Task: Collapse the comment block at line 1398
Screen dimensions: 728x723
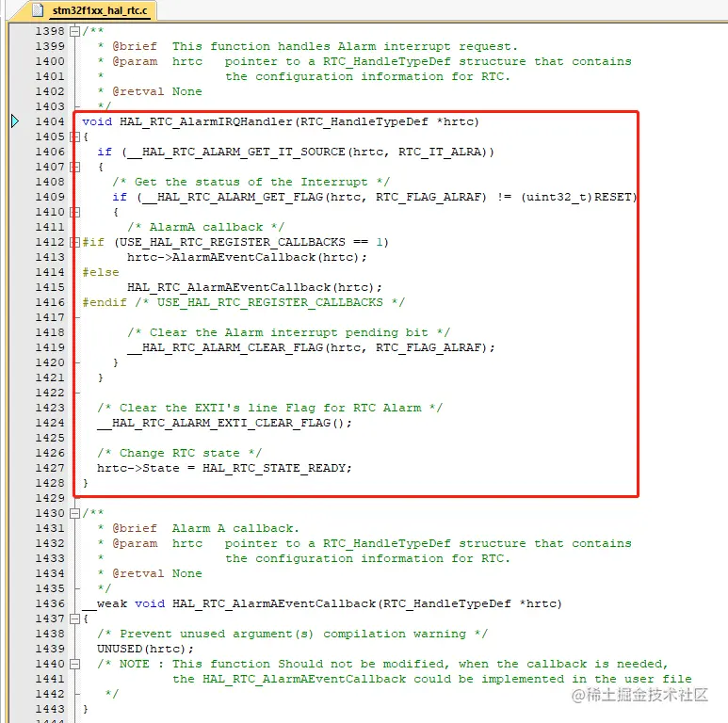Action: pos(74,32)
